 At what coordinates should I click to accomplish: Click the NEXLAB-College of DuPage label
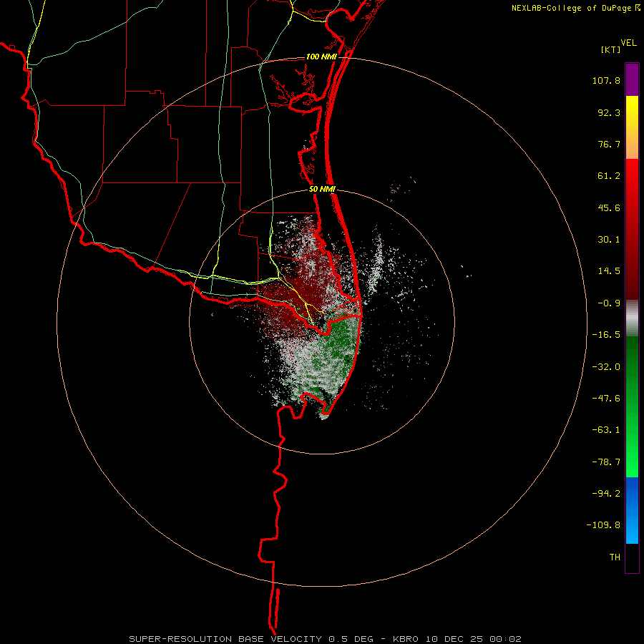tap(571, 8)
